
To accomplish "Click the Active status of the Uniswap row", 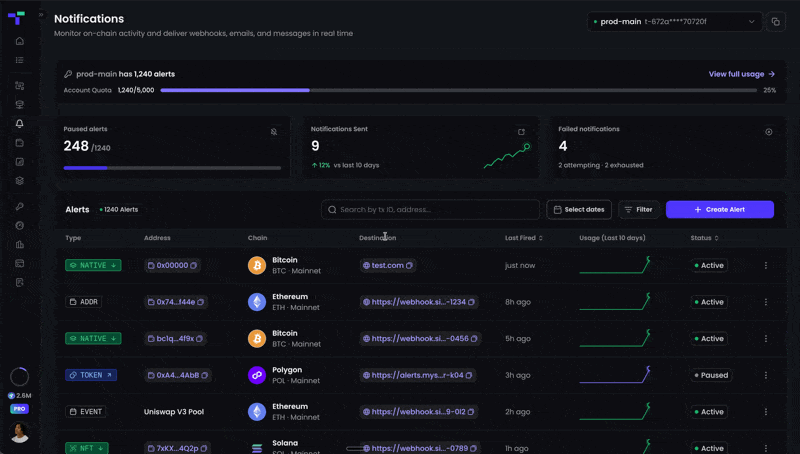I will tap(708, 412).
